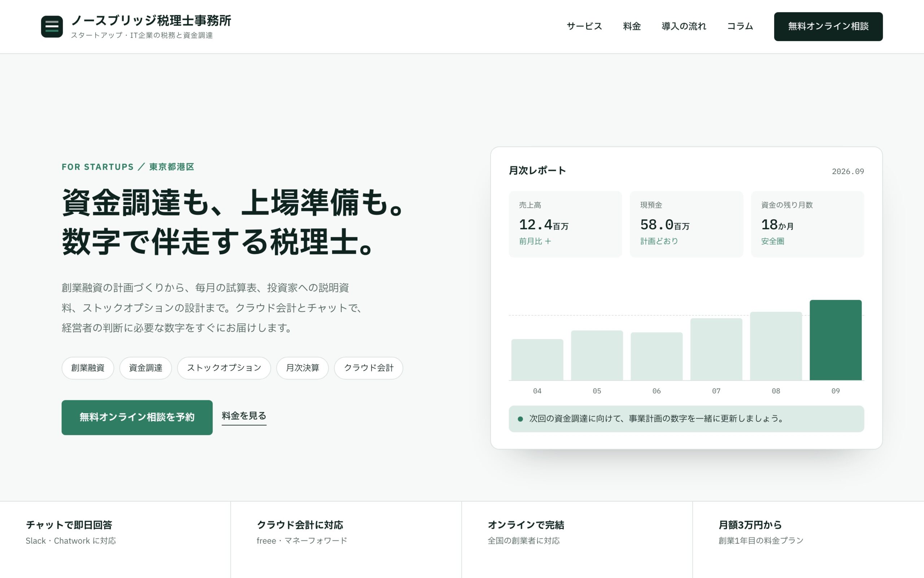
Task: Click the スタートアップ・IT企業の税務と資金調達 tagline
Action: pyautogui.click(x=142, y=35)
